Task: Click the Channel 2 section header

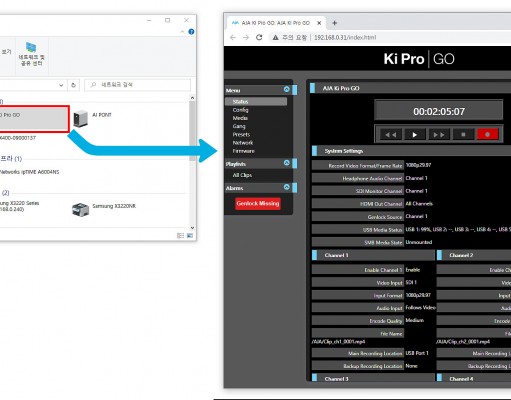Action: coord(474,255)
